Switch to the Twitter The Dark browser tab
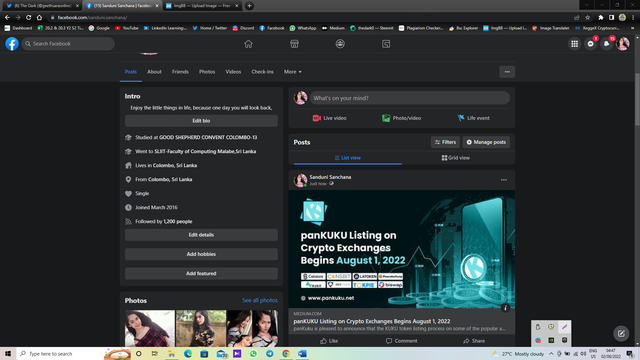 point(42,6)
